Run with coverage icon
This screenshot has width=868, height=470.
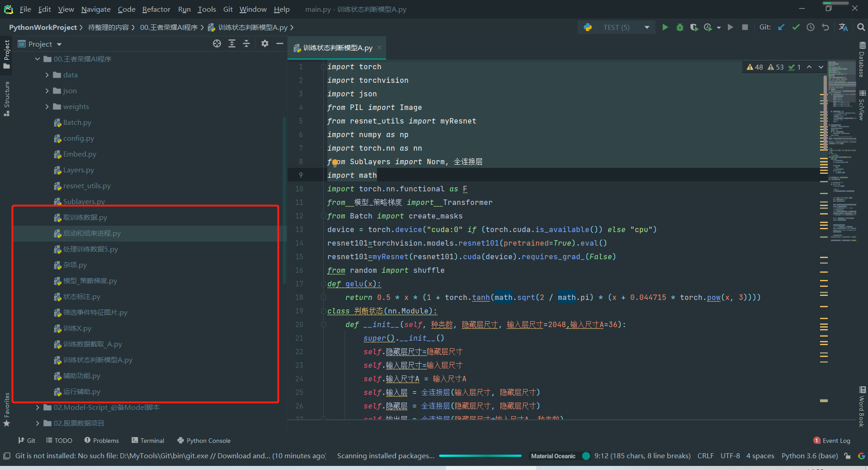pos(694,27)
